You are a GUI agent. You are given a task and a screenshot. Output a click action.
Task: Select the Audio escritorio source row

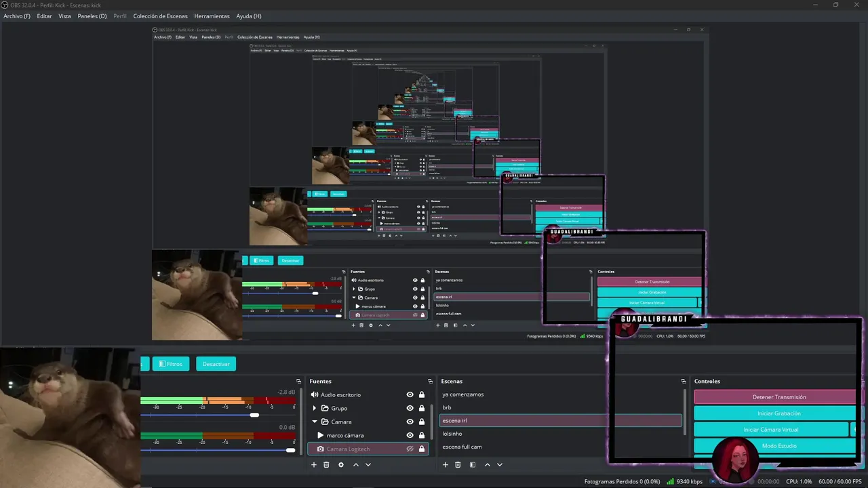coord(368,394)
